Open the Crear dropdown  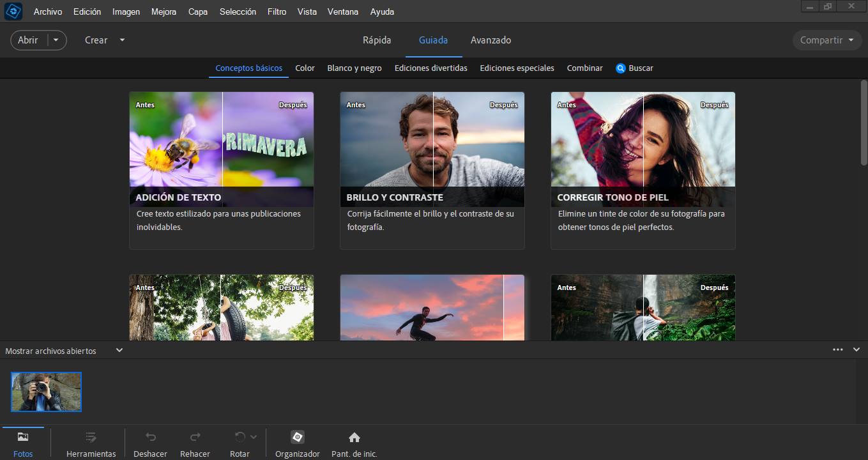[x=103, y=40]
